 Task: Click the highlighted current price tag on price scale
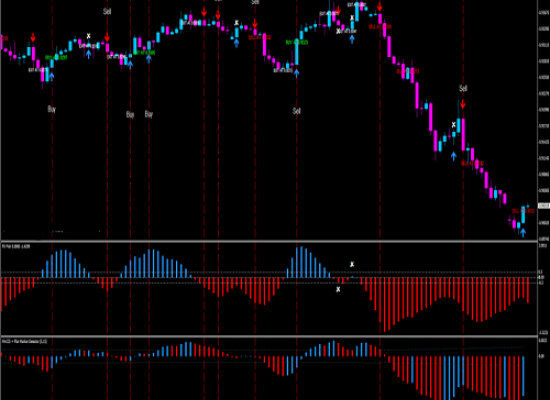click(x=544, y=206)
